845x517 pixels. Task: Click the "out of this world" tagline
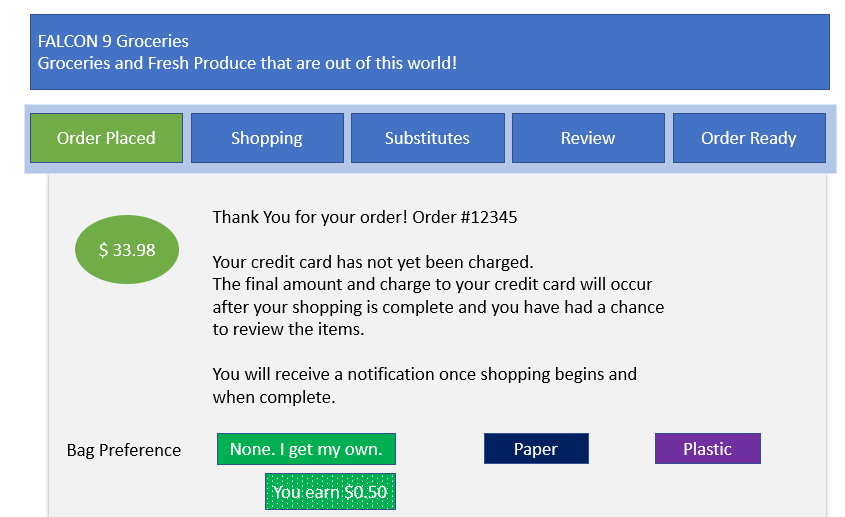click(247, 63)
